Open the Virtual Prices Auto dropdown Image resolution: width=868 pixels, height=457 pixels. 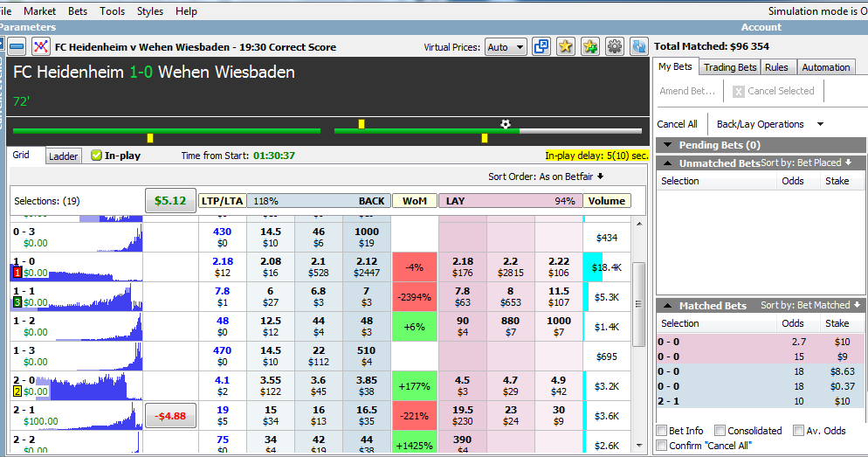(x=506, y=47)
